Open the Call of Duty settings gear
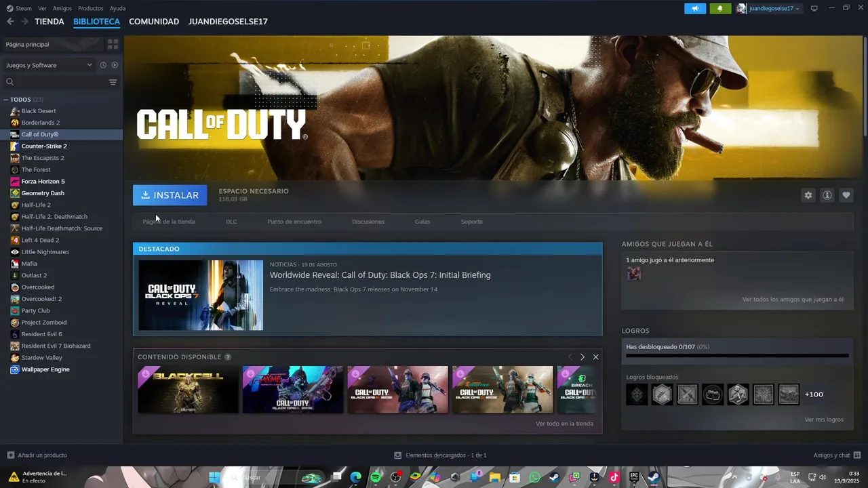 click(808, 195)
